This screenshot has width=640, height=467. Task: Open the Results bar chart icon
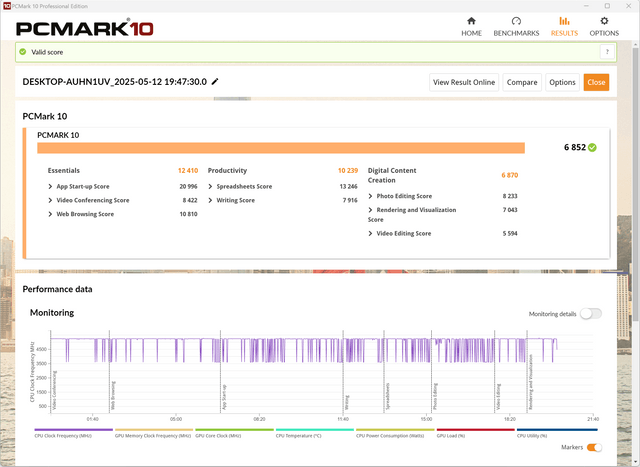(564, 21)
